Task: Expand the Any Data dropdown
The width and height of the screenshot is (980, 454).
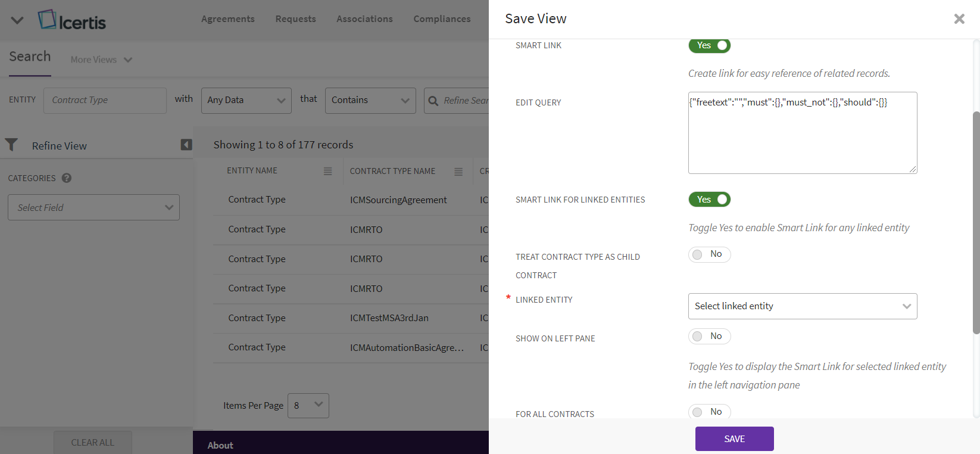Action: pos(246,101)
